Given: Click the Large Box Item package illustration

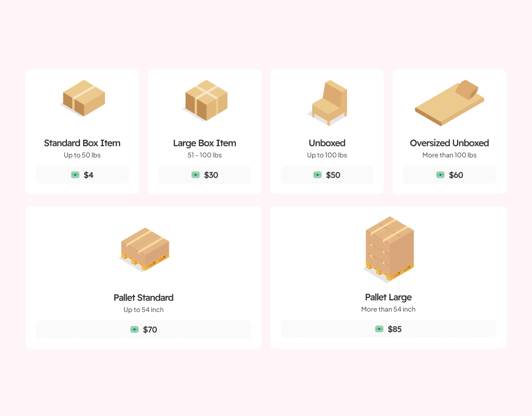Looking at the screenshot, I should 206,100.
